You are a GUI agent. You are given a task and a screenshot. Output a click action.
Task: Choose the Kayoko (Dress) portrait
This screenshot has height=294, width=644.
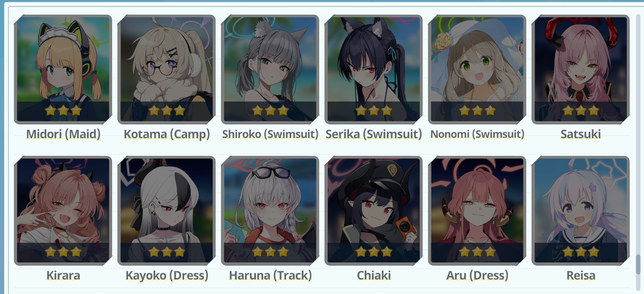point(167,211)
